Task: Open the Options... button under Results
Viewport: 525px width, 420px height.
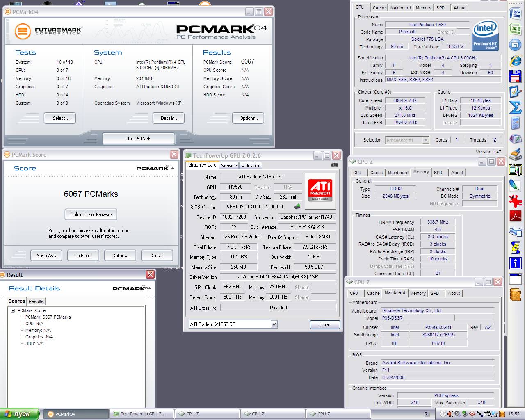Action: point(248,118)
